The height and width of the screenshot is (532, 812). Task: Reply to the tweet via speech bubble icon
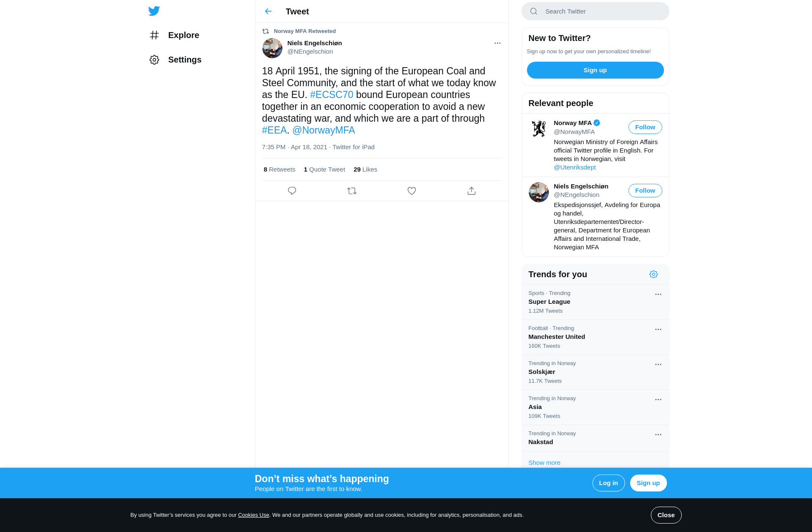tap(292, 191)
